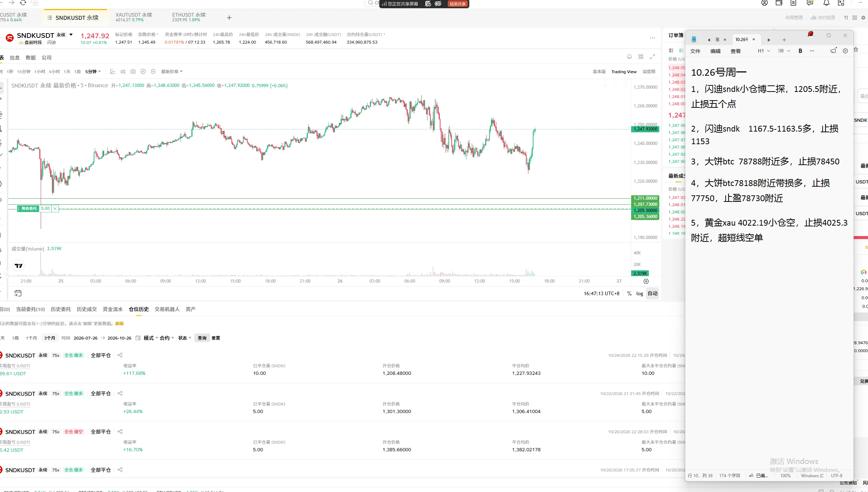The width and height of the screenshot is (868, 492).
Task: Open notepad 文件 menu
Action: [x=695, y=51]
